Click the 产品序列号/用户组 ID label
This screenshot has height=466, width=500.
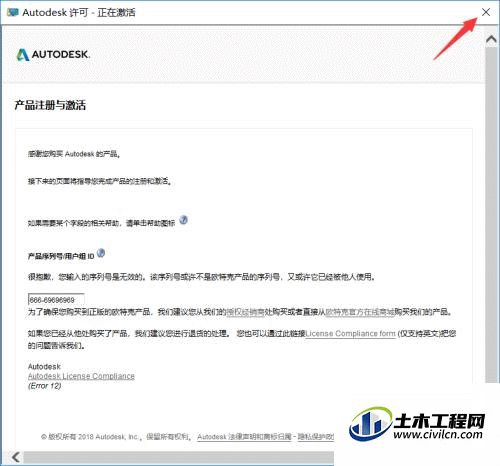point(61,256)
